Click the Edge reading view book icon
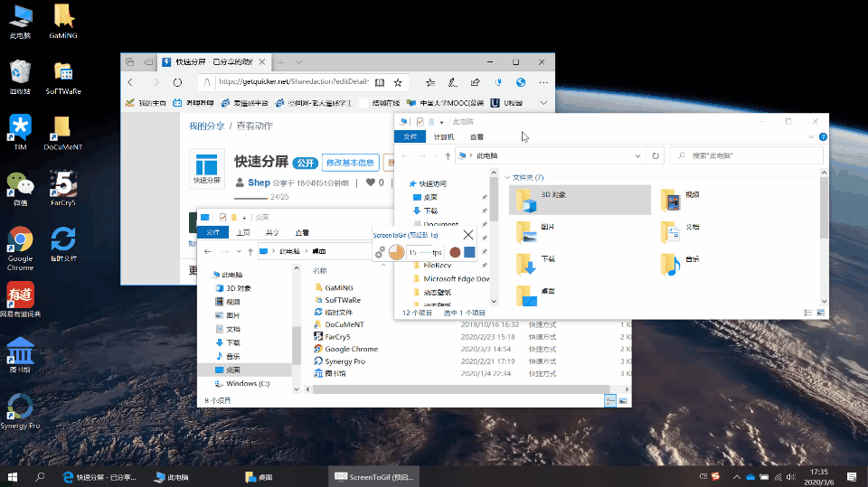This screenshot has width=868, height=487. pos(381,82)
